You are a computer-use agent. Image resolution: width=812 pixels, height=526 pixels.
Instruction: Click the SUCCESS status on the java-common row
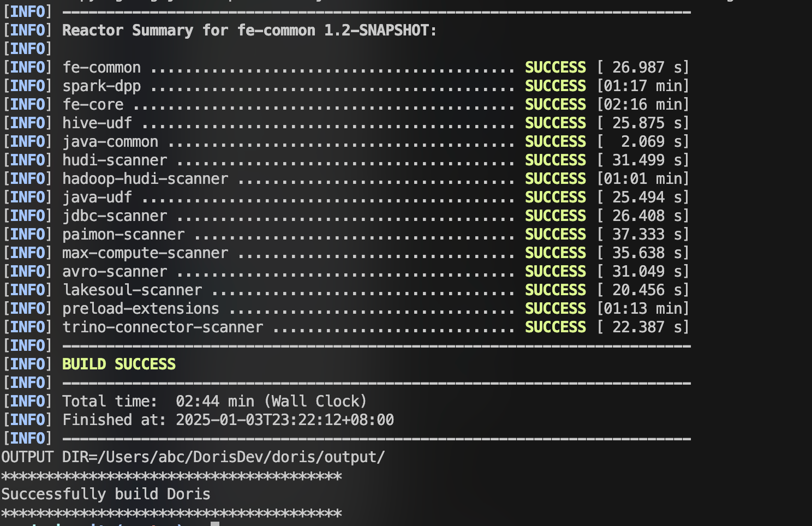(x=556, y=141)
